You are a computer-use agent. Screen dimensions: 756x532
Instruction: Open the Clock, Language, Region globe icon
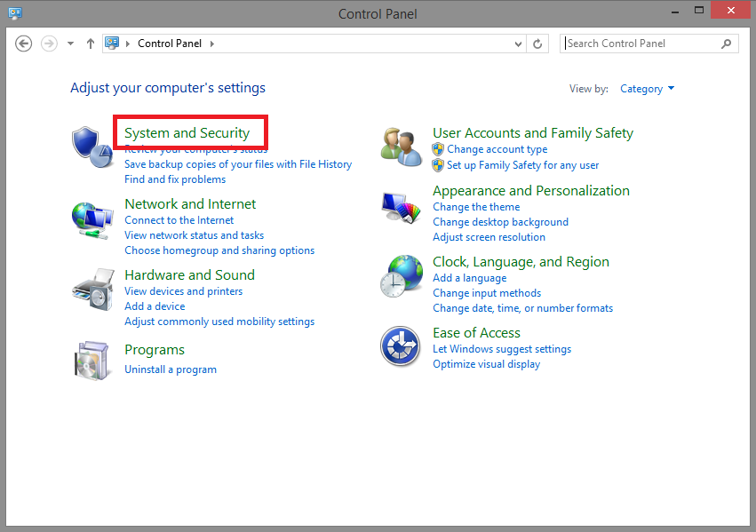click(402, 276)
